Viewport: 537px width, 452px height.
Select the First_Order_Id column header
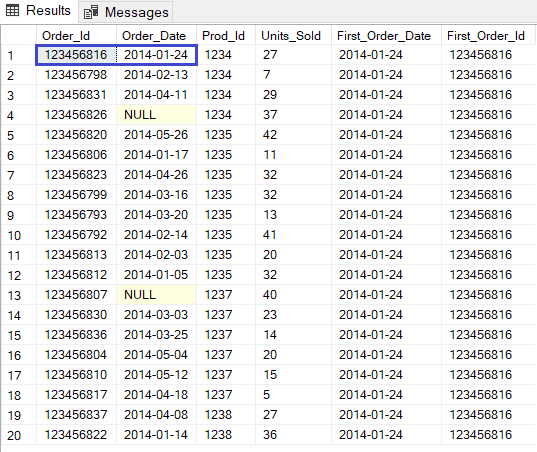click(x=488, y=36)
